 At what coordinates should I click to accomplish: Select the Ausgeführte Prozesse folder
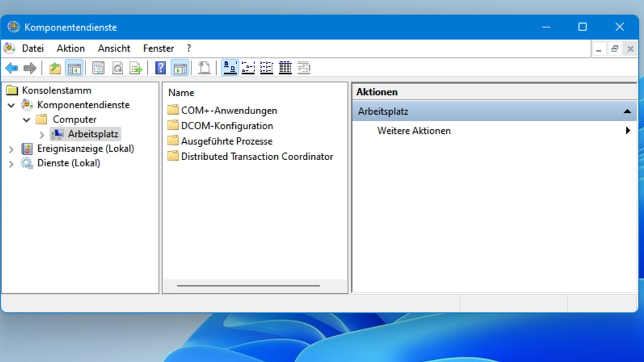[226, 141]
